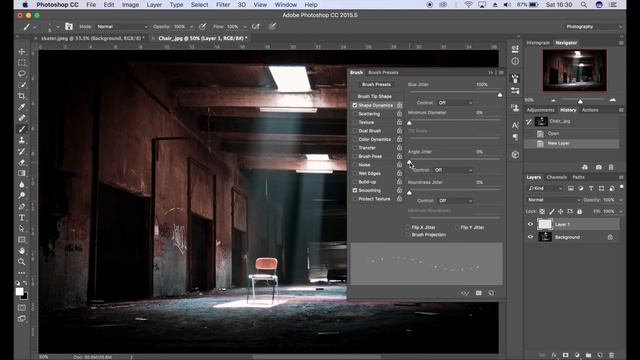Select the Eyedropper tool
The image size is (640, 360).
(22, 107)
